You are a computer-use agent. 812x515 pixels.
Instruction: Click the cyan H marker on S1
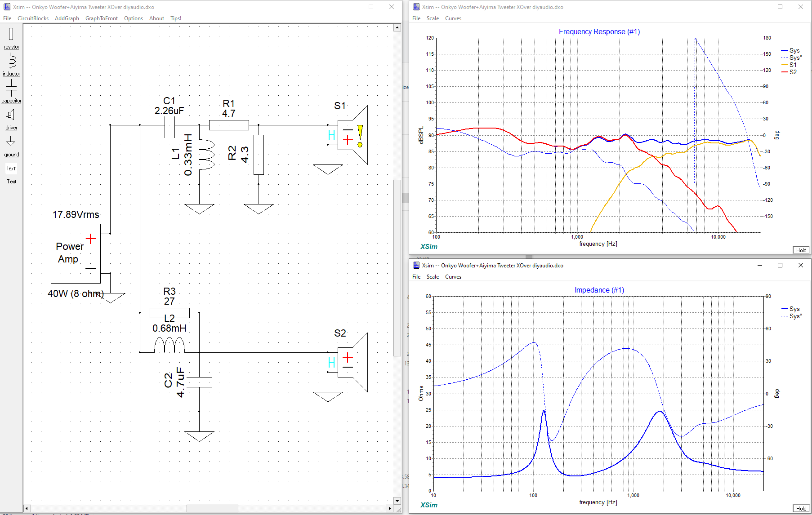331,135
